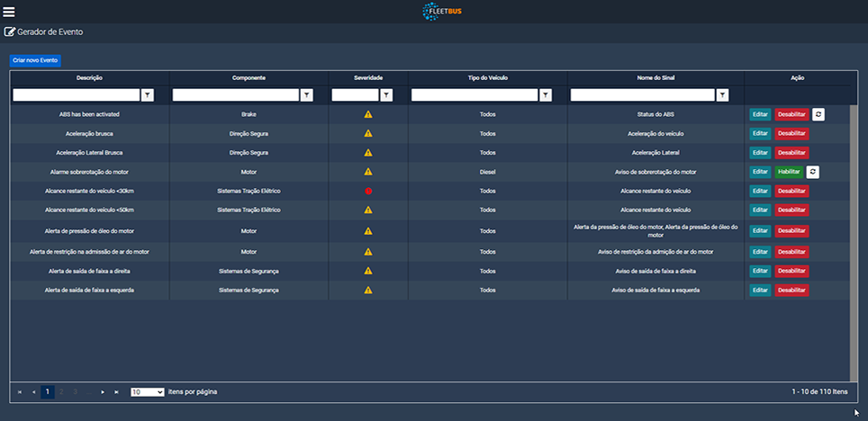The height and width of the screenshot is (421, 868).
Task: Click the Criar novo Evento button
Action: pyautogui.click(x=35, y=60)
